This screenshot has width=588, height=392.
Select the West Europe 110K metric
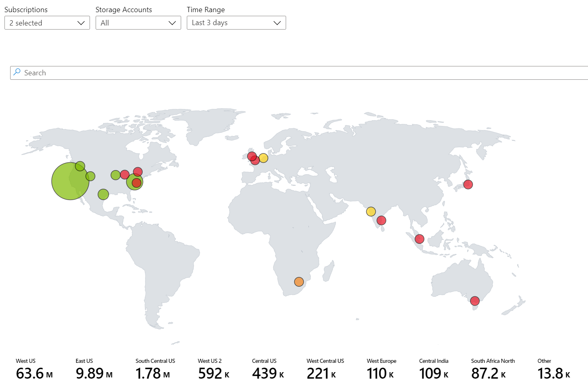(x=380, y=373)
